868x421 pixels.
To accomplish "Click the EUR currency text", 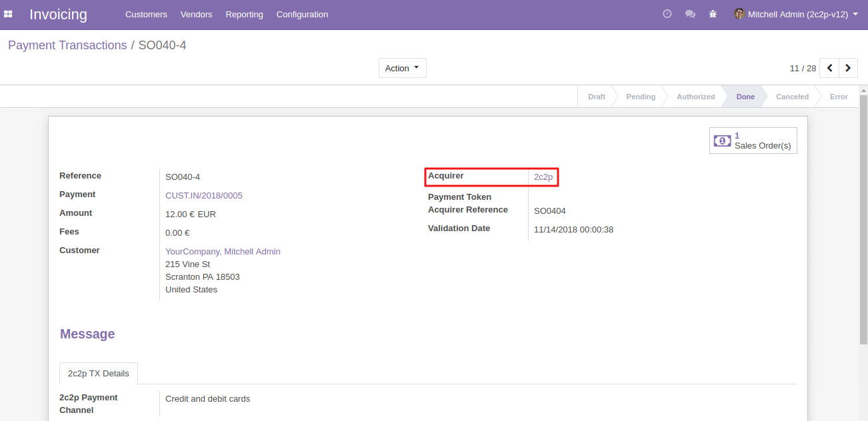I will (x=207, y=214).
